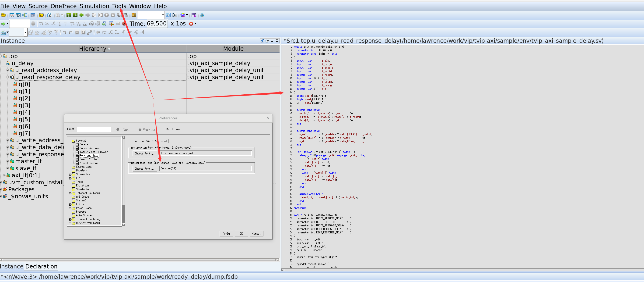Toggle the Match Case checkbox
This screenshot has height=282, width=644.
point(161,129)
